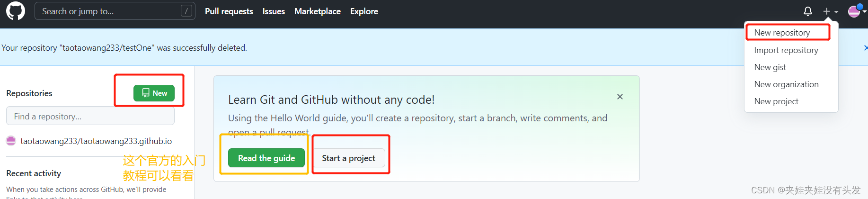The width and height of the screenshot is (868, 199).
Task: Go to Pull requests
Action: click(229, 11)
